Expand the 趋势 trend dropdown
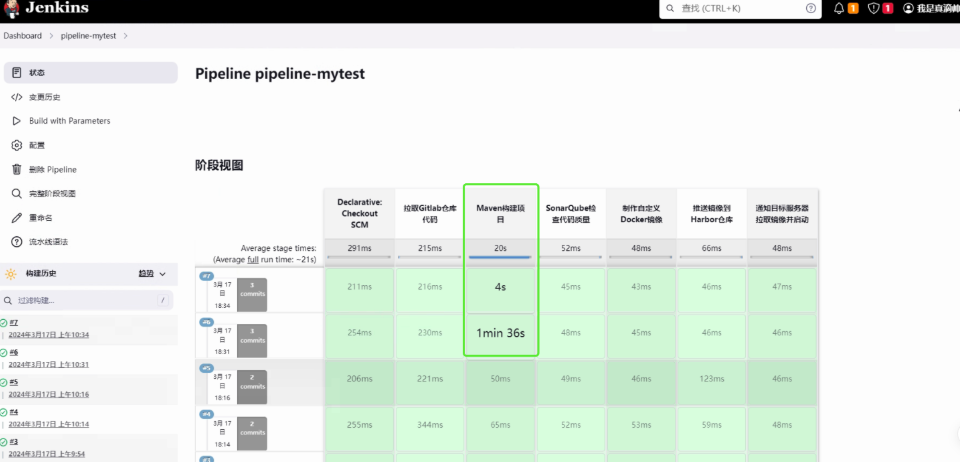This screenshot has height=462, width=962. pyautogui.click(x=152, y=274)
